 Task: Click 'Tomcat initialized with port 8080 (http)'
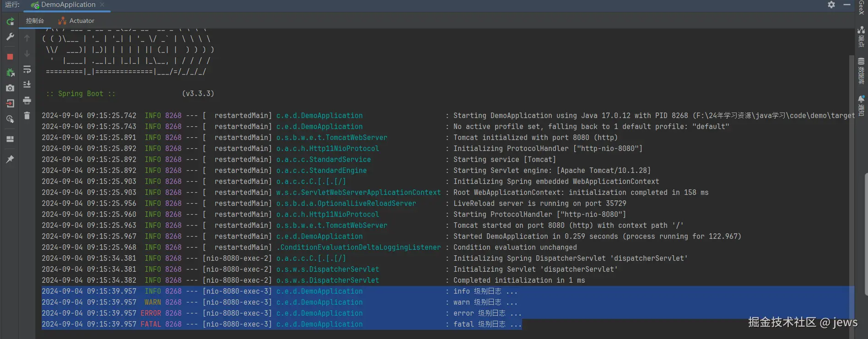coord(535,138)
